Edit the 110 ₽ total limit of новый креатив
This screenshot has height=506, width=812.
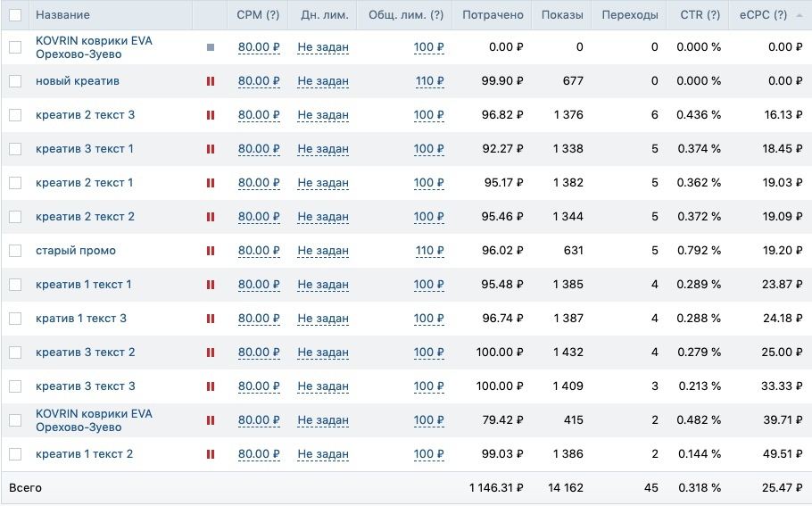[430, 81]
